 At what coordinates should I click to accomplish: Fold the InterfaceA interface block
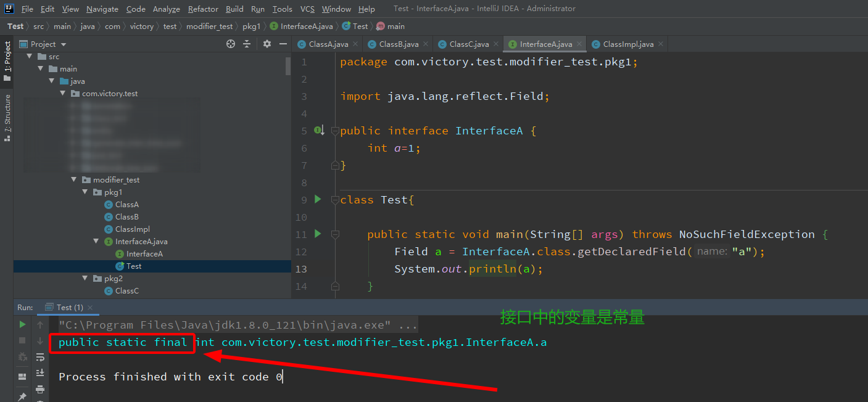tap(334, 131)
